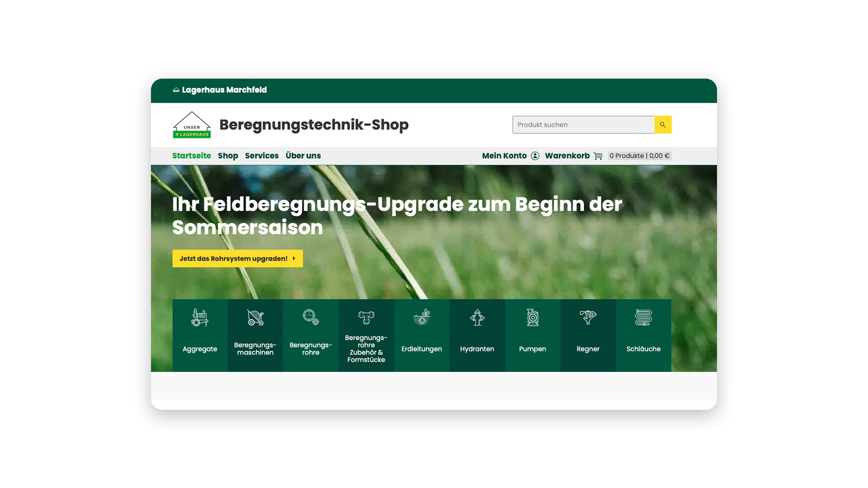Open the Pumpen pump icon
868x488 pixels.
pyautogui.click(x=533, y=318)
